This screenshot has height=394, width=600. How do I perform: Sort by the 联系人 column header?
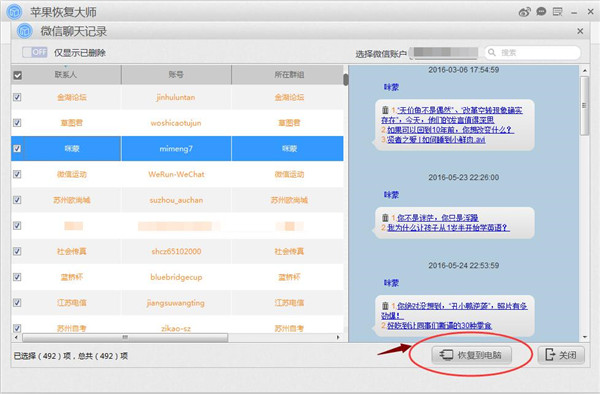[x=66, y=75]
